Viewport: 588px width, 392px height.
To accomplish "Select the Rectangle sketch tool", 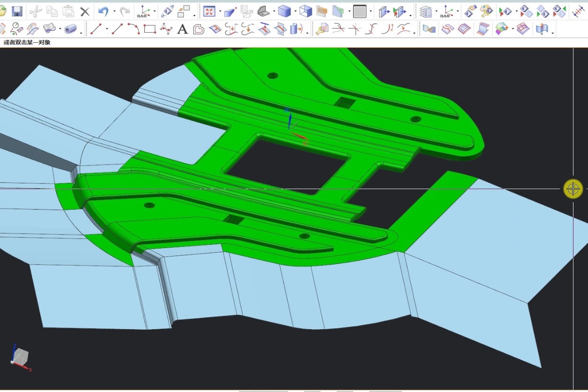I will [150, 29].
